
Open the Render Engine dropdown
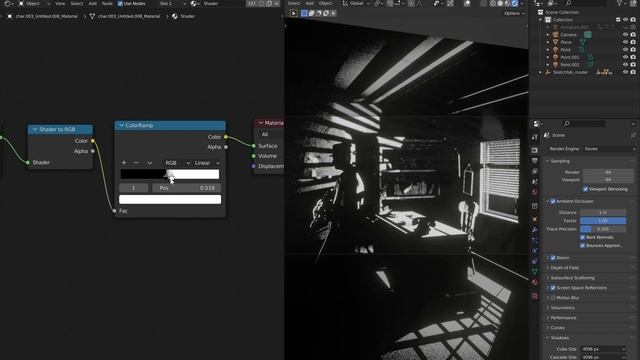click(609, 149)
